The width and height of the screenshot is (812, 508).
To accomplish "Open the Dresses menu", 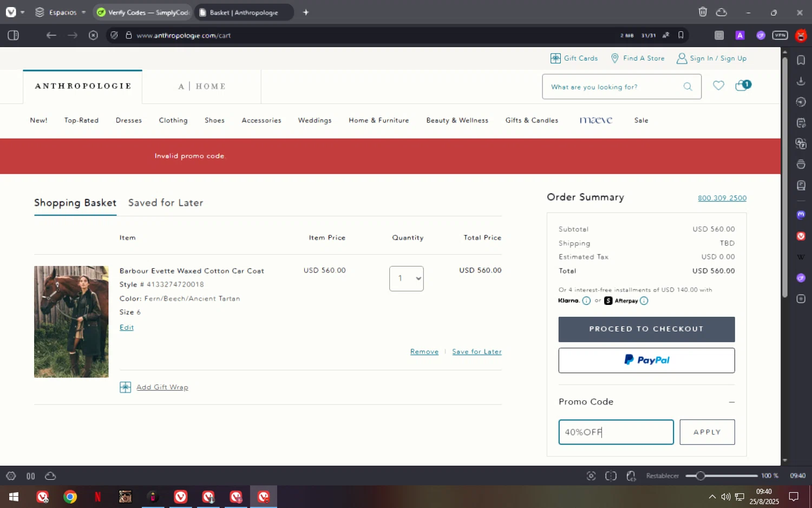I will (x=129, y=120).
